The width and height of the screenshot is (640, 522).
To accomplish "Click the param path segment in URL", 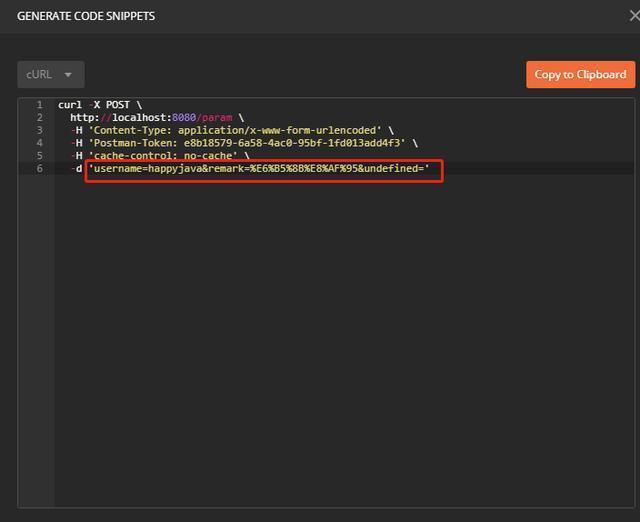I will pyautogui.click(x=216, y=118).
